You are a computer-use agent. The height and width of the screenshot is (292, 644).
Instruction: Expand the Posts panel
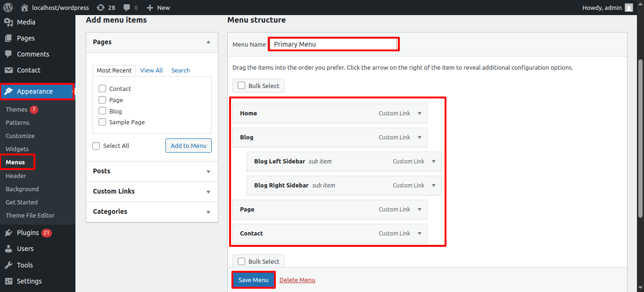208,171
